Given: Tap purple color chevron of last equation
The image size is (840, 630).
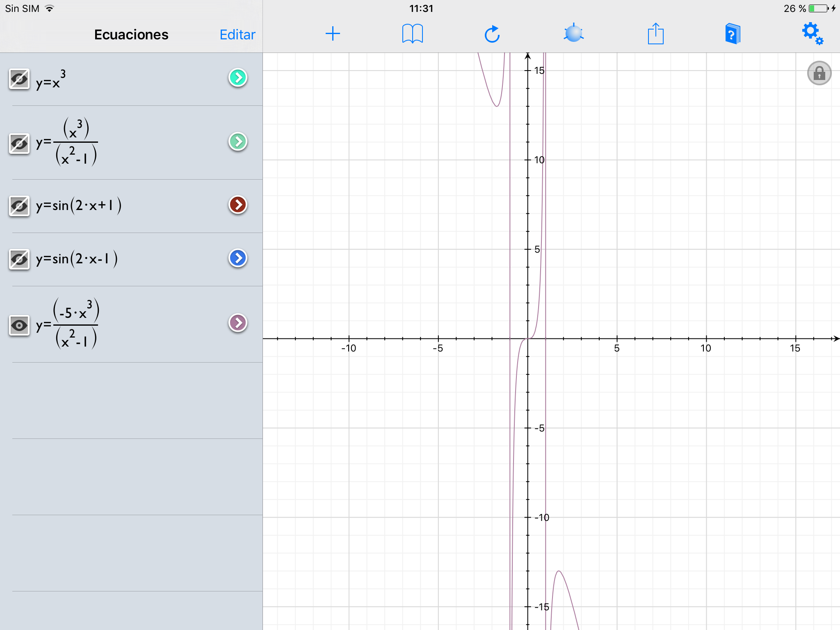Looking at the screenshot, I should 237,323.
